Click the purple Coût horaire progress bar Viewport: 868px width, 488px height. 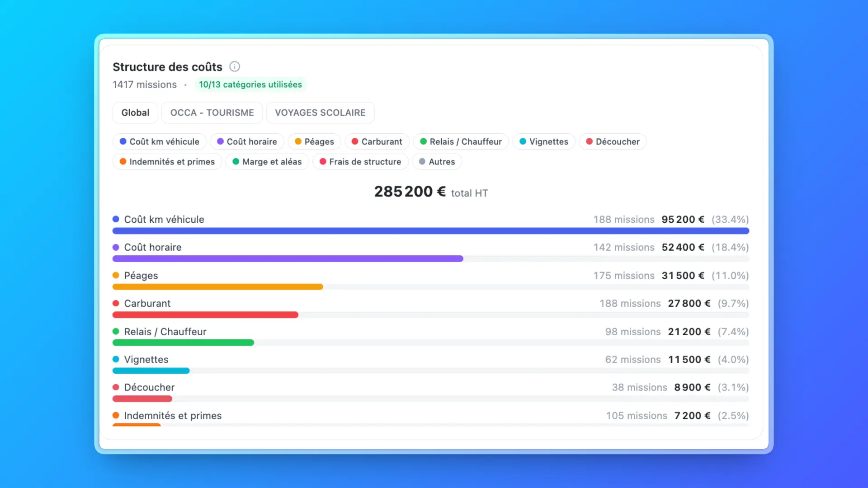(288, 259)
